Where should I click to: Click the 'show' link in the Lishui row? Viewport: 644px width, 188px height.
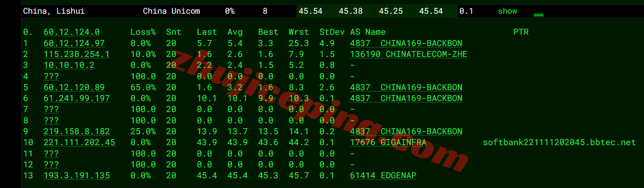click(x=507, y=11)
